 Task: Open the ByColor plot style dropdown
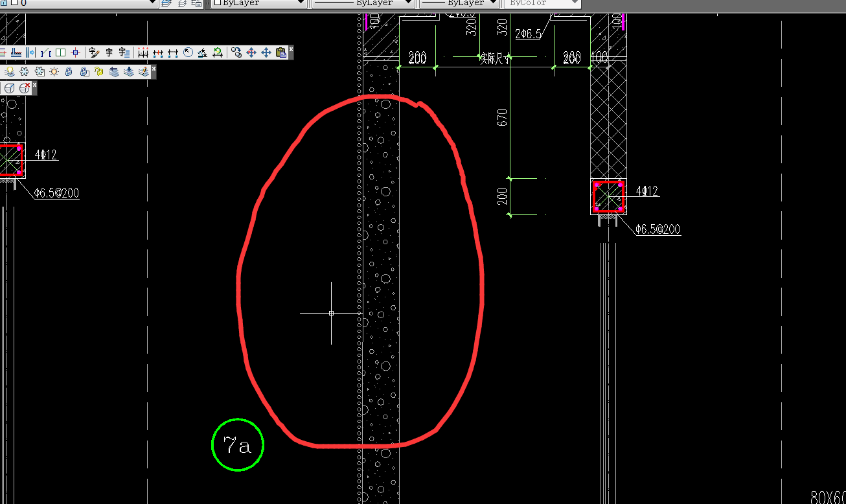(x=573, y=3)
